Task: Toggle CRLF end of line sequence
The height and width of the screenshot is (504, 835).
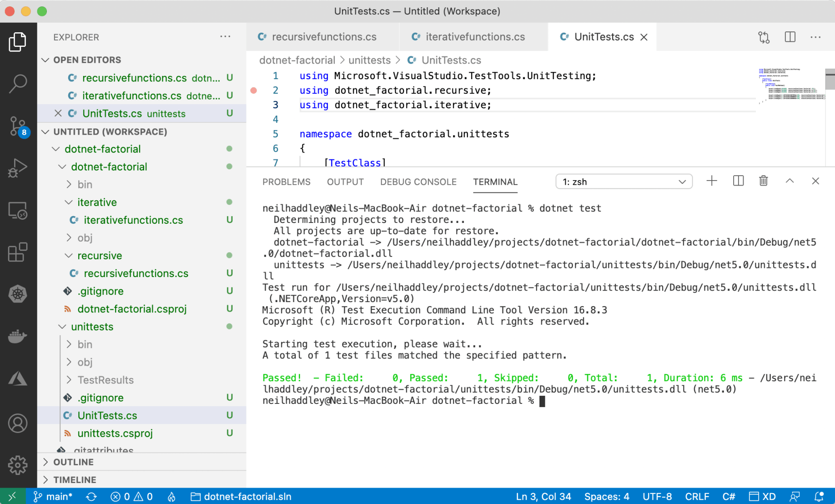Action: point(697,496)
